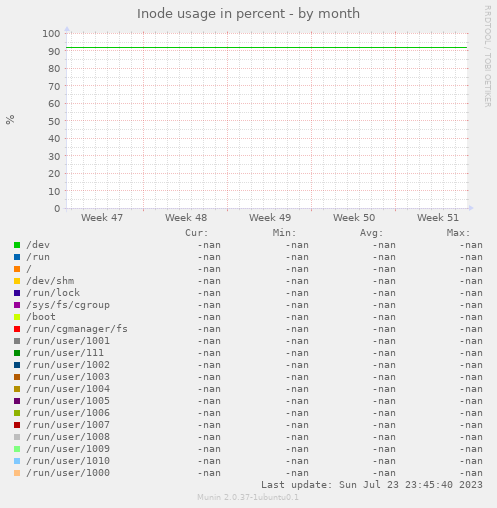Click the blue /run legend swatch

17,257
